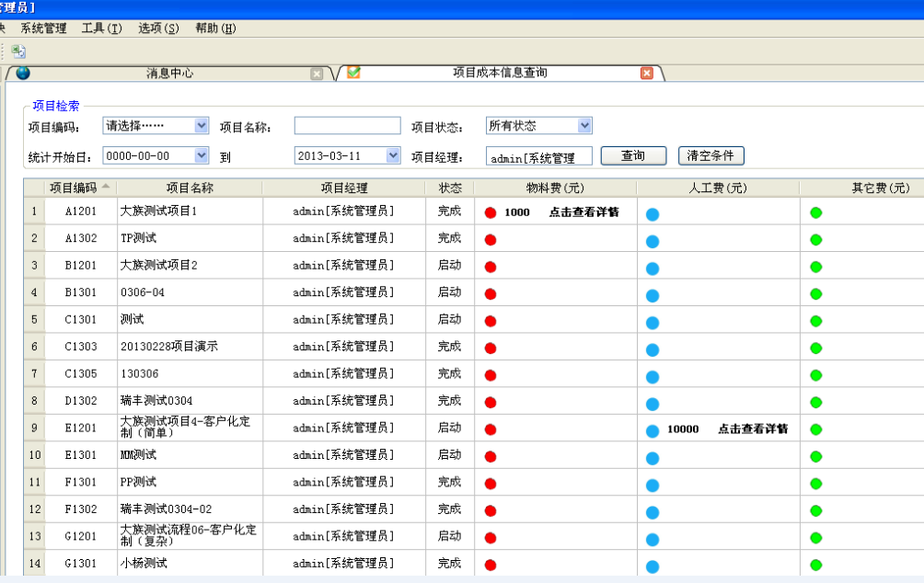Click the Excel export icon in toolbar
The width and height of the screenshot is (924, 583).
pyautogui.click(x=18, y=51)
